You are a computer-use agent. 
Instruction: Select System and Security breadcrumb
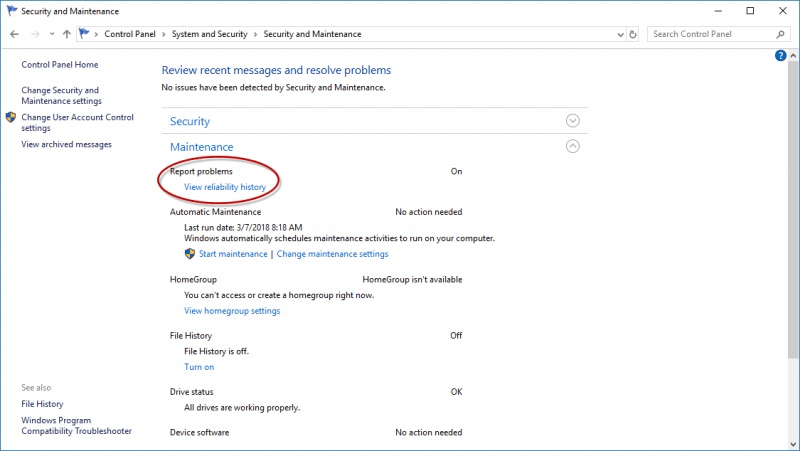pos(209,34)
